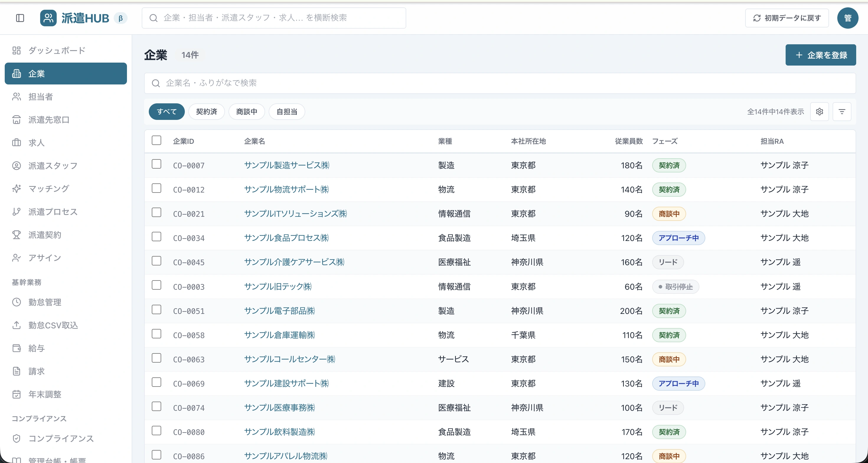Toggle the sidebar collapse icon
The image size is (868, 463).
tap(20, 18)
